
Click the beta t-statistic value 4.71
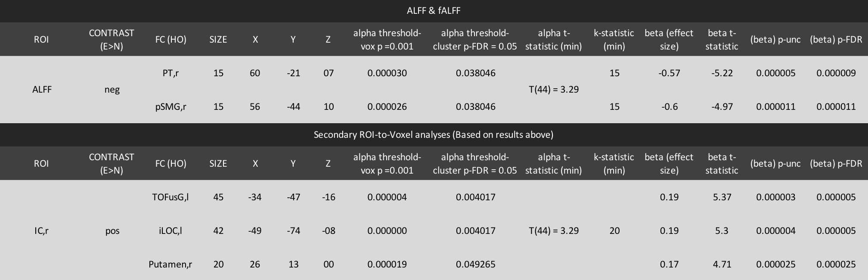pyautogui.click(x=722, y=264)
